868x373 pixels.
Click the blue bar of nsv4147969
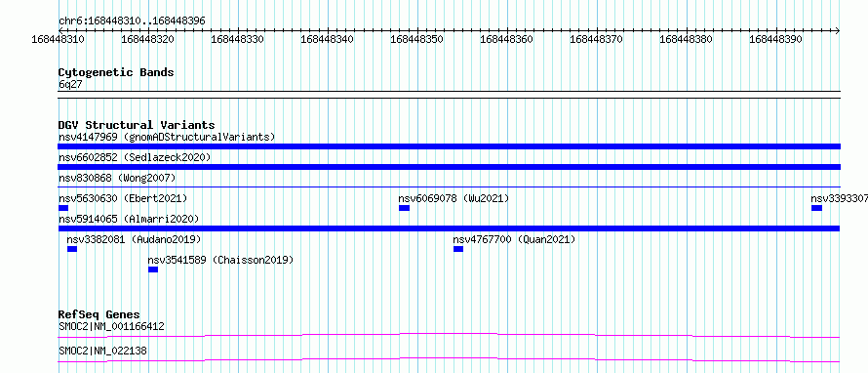click(x=449, y=146)
